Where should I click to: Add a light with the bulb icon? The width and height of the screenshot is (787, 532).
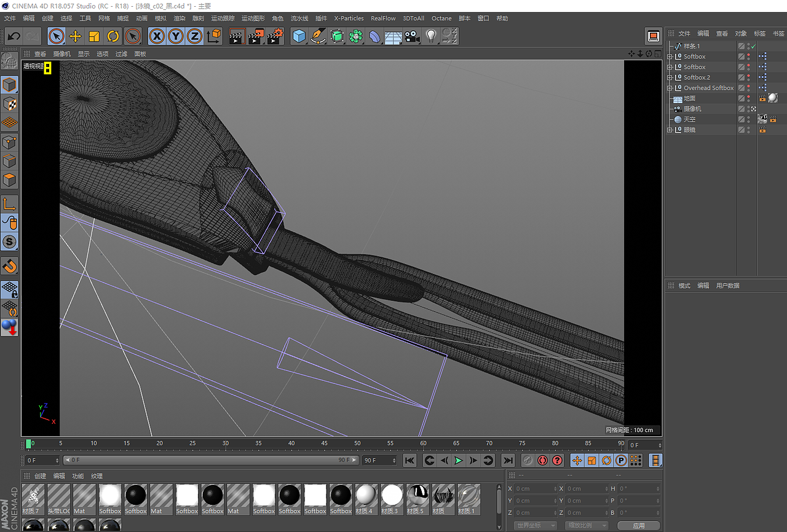click(431, 36)
